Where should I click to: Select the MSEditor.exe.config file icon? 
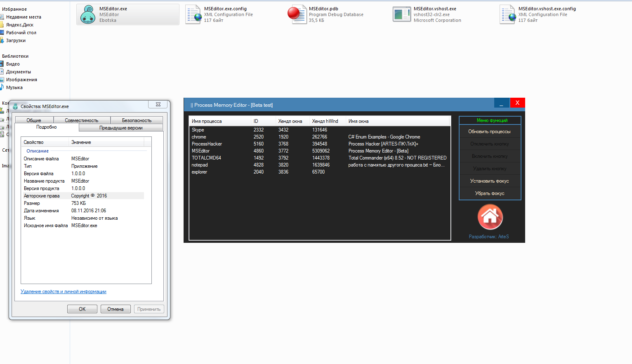(x=193, y=14)
